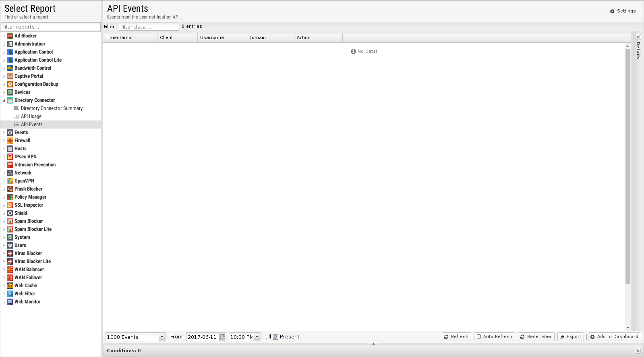This screenshot has width=644, height=357.
Task: Expand the Ad Blocker tree node
Action: coord(4,36)
